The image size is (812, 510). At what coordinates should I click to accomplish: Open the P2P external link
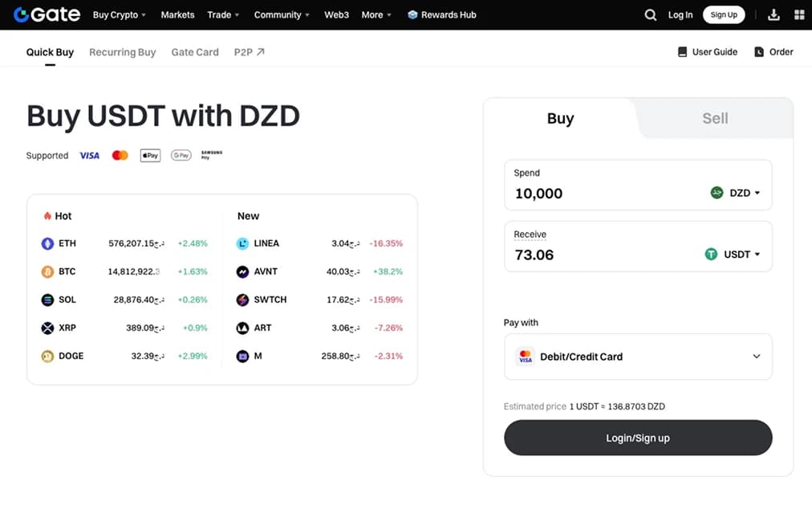pos(249,52)
